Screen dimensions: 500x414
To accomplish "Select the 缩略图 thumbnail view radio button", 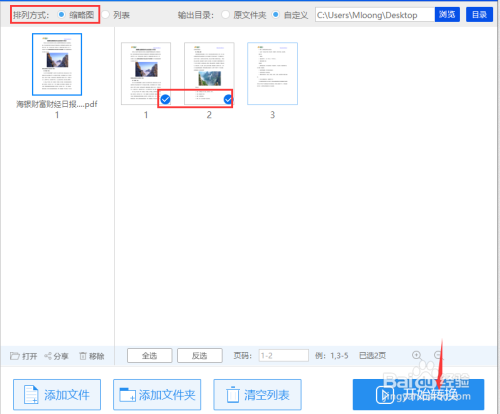I will pyautogui.click(x=61, y=15).
